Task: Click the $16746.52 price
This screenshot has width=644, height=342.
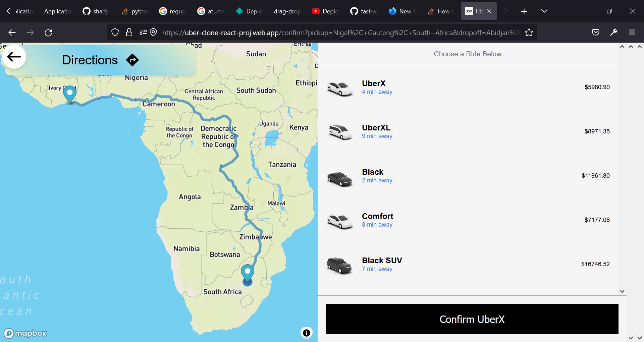Action: tap(595, 264)
